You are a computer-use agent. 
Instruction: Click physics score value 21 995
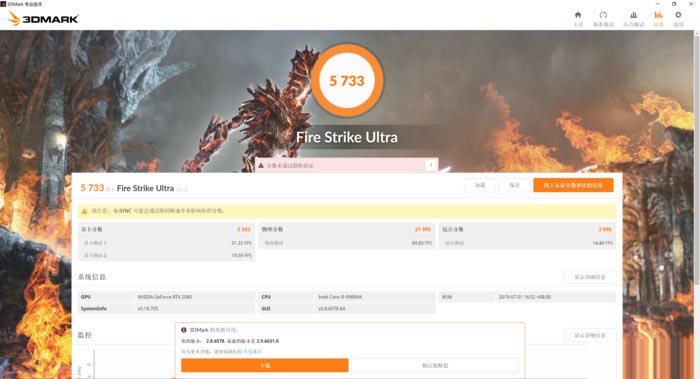click(x=423, y=229)
